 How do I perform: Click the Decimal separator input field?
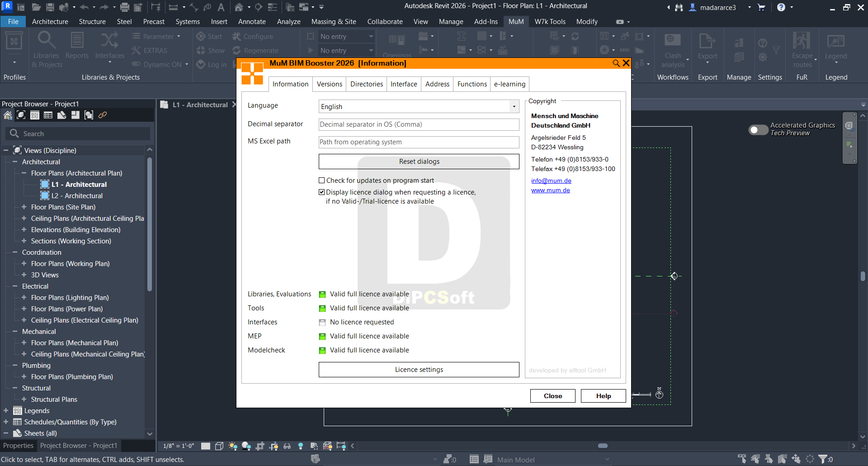point(419,124)
